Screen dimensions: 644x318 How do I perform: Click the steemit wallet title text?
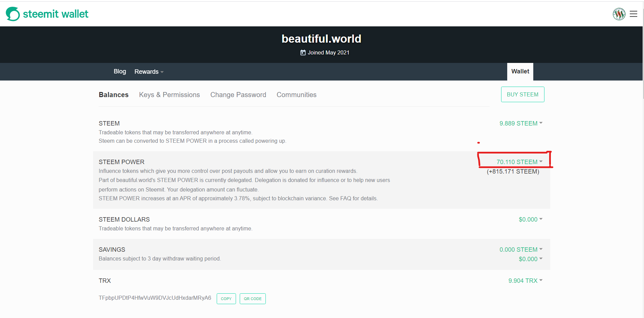[56, 14]
